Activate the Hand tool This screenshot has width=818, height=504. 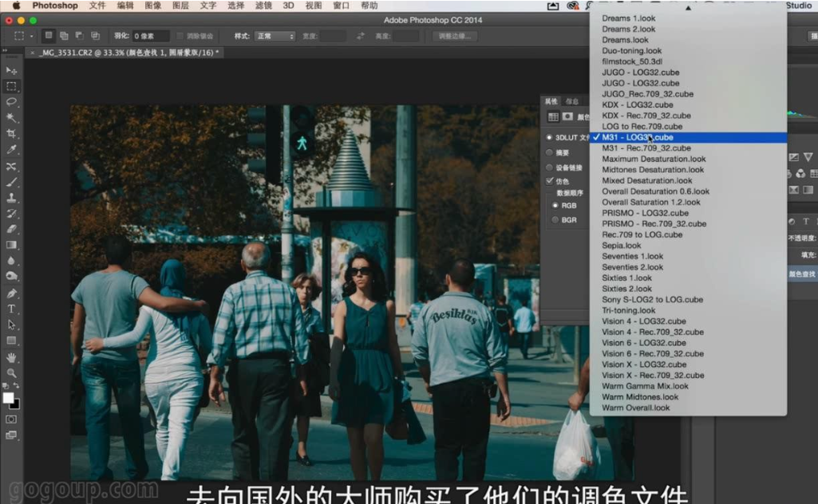click(x=11, y=356)
